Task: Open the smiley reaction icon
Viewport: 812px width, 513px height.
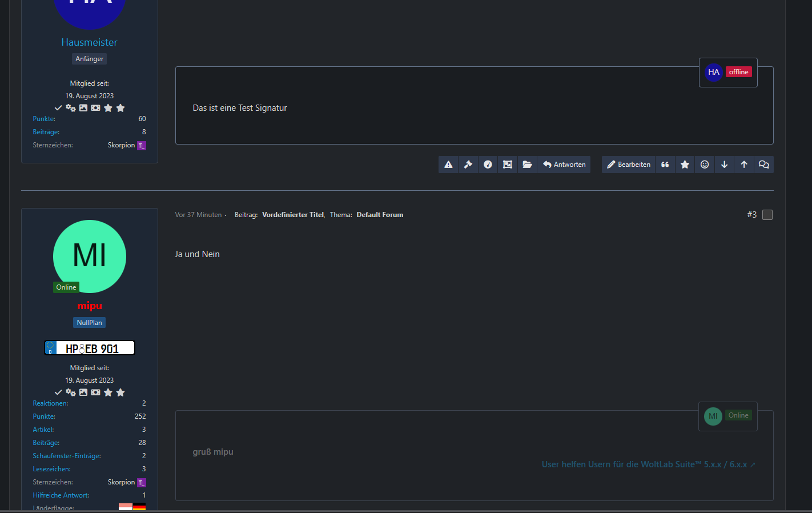Action: pos(705,165)
